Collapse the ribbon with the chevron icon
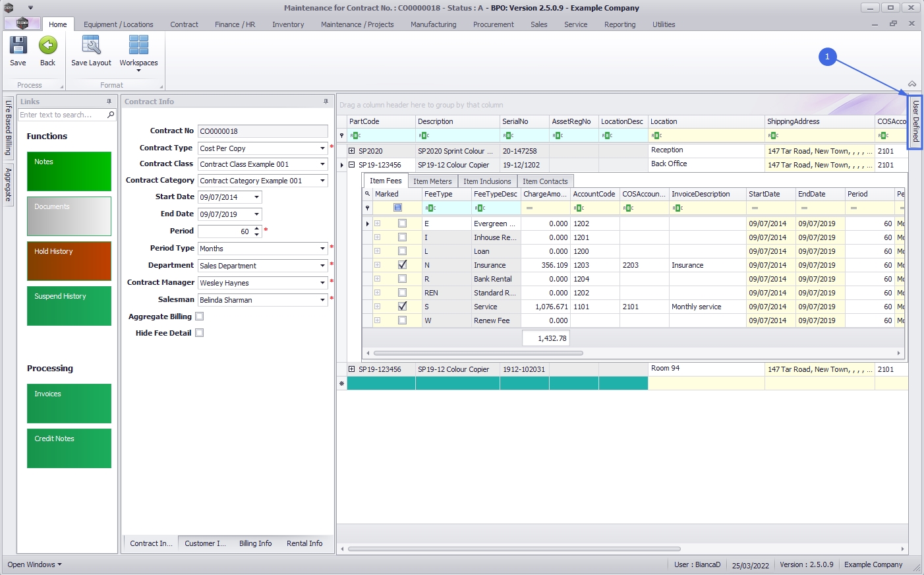 [x=912, y=84]
